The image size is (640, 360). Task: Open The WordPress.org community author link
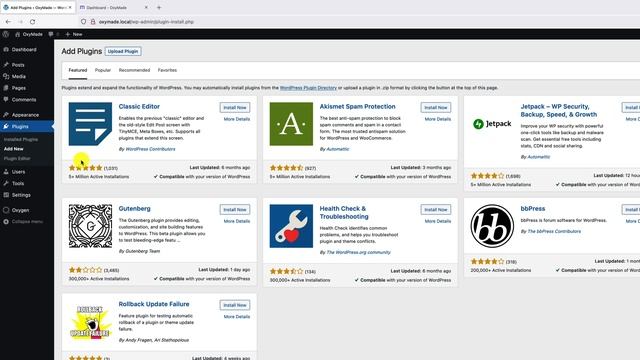358,253
